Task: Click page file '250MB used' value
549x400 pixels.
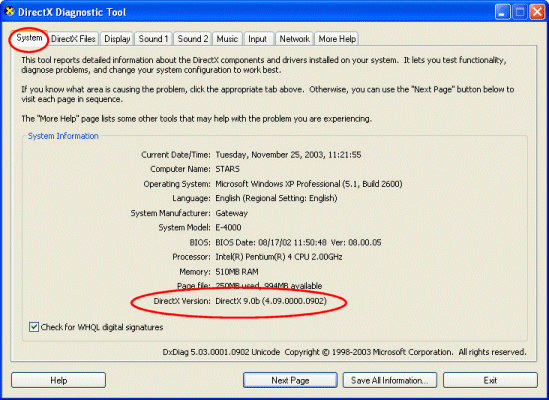Action: coord(269,286)
